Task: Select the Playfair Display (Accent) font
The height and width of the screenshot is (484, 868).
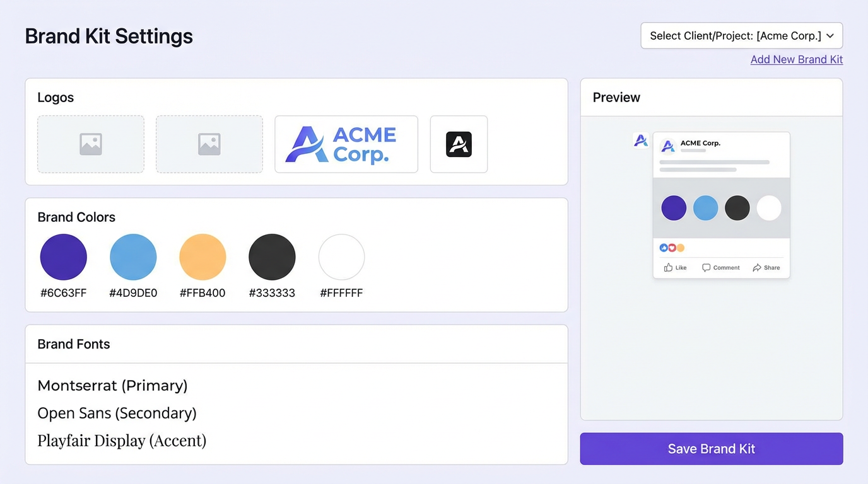Action: 122,441
